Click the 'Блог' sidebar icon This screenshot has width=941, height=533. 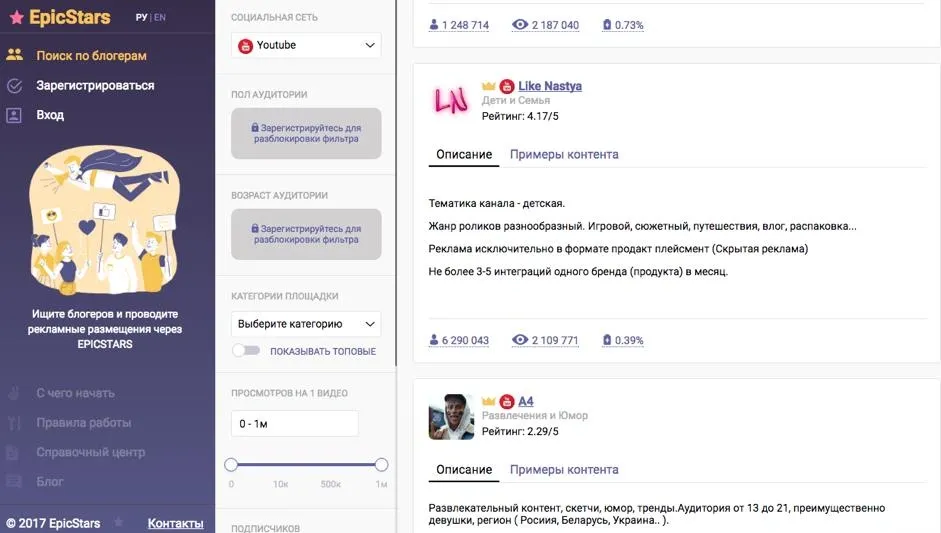click(14, 481)
